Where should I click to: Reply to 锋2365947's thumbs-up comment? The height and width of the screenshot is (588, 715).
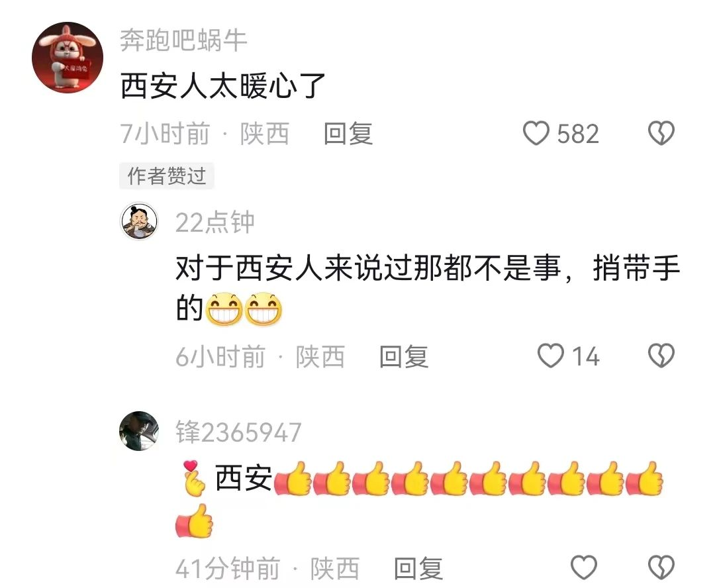point(418,568)
